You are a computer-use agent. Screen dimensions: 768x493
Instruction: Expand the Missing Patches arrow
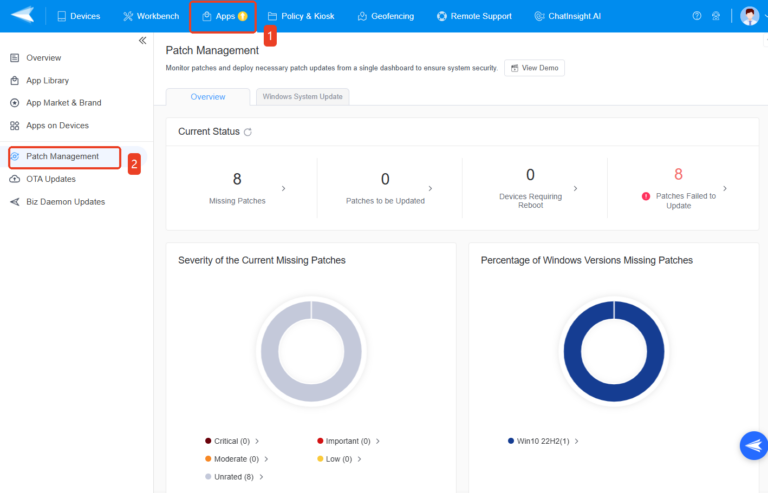pos(283,188)
